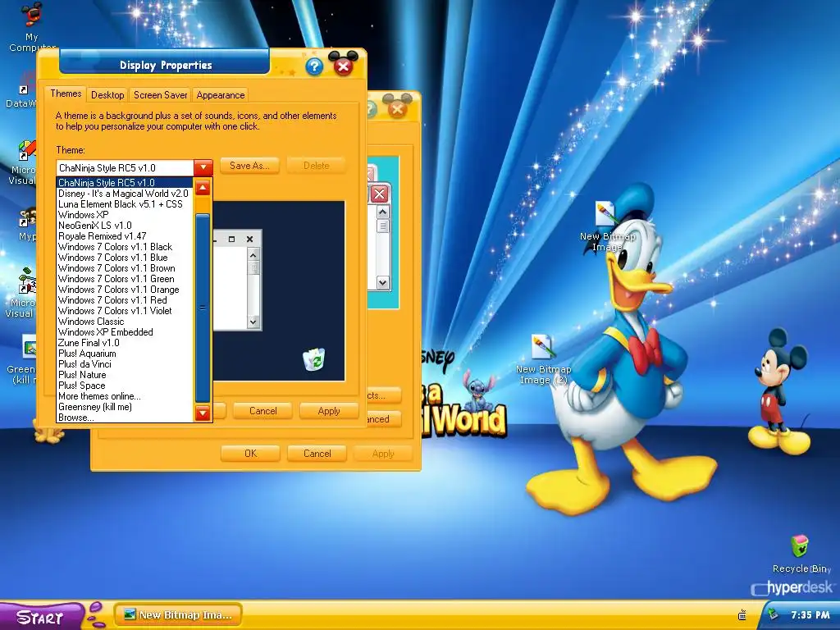Collapse the Theme dropdown arrow

[x=203, y=167]
